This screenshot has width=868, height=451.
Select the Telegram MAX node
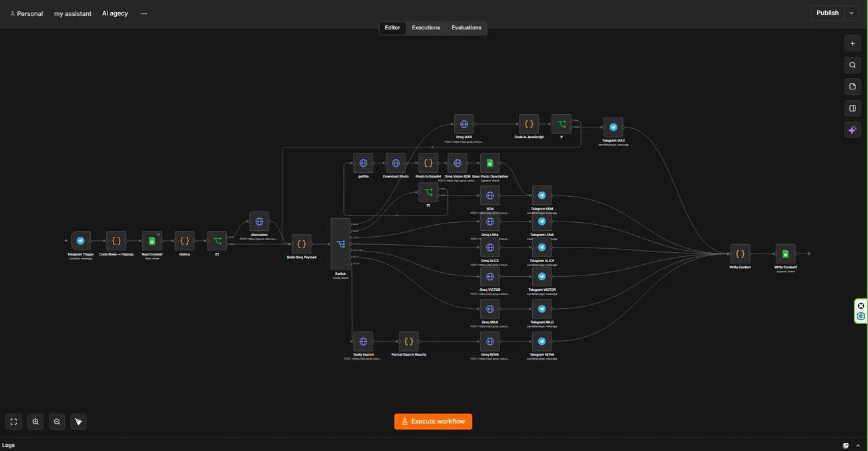(x=613, y=127)
